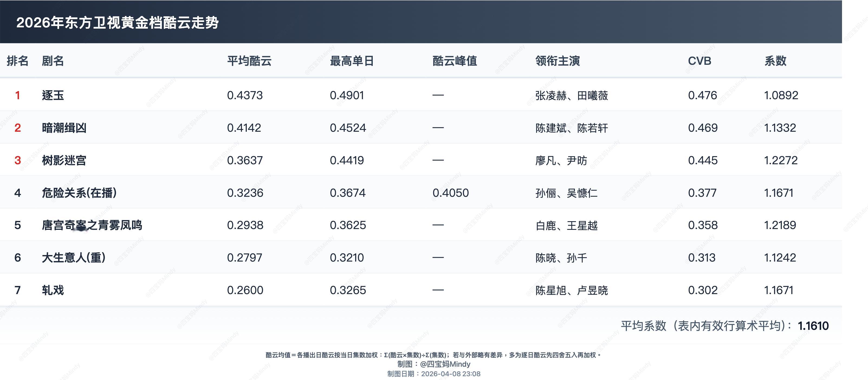Click the 剧名 column header
868x380 pixels.
click(53, 61)
